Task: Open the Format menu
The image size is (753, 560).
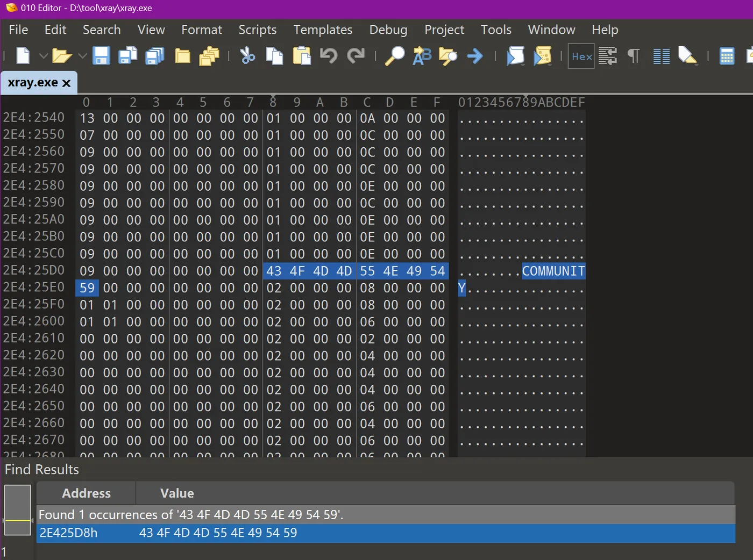Action: [x=202, y=30]
